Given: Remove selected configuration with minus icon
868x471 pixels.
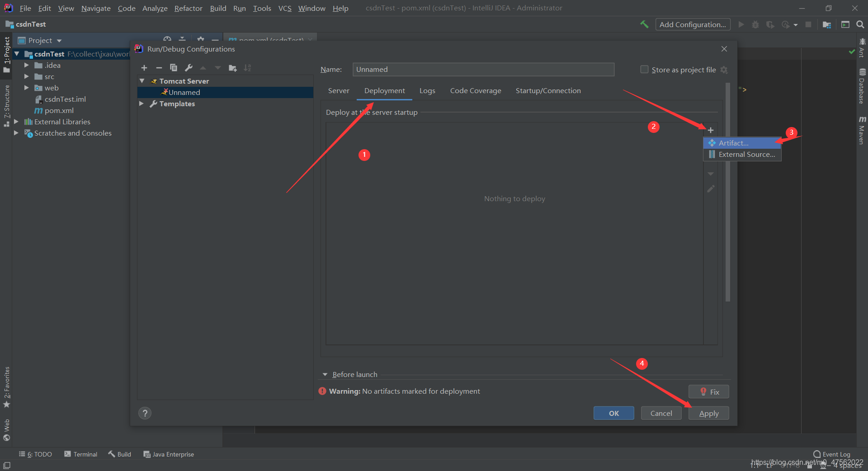Looking at the screenshot, I should [x=159, y=68].
